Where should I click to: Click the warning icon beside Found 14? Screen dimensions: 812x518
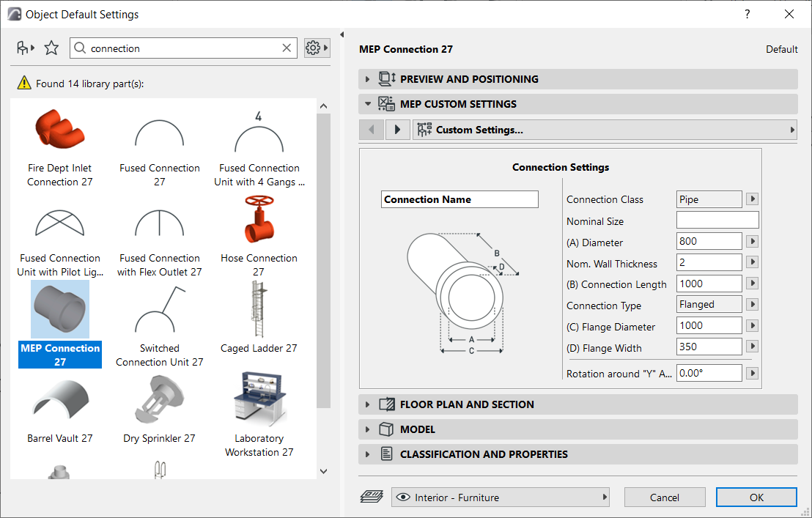(x=24, y=83)
